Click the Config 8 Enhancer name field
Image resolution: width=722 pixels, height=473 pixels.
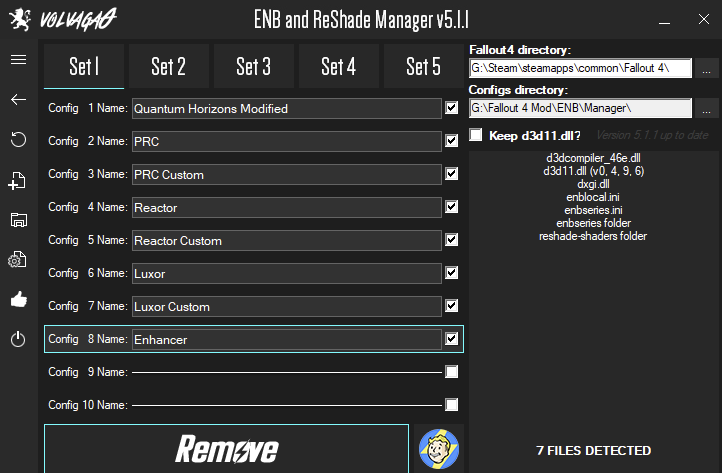tap(286, 339)
